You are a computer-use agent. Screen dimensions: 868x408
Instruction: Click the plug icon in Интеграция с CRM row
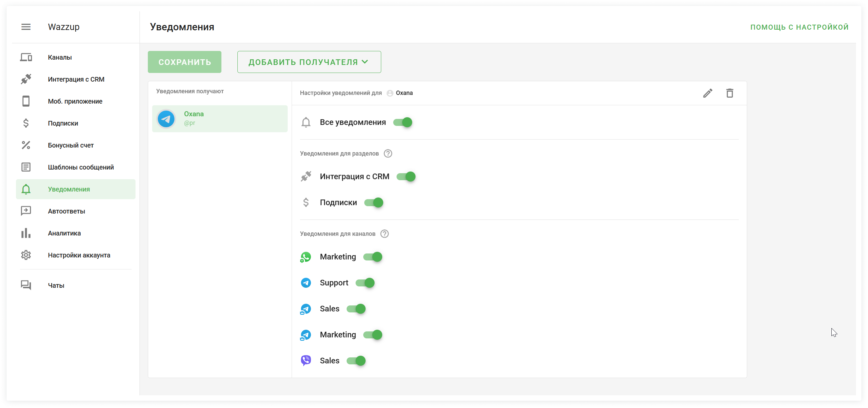click(x=306, y=177)
